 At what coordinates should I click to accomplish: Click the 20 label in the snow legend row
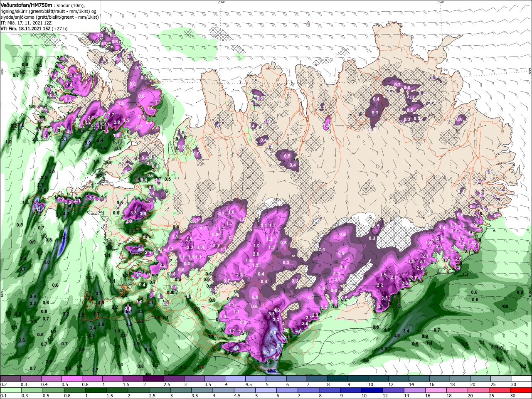click(x=473, y=384)
